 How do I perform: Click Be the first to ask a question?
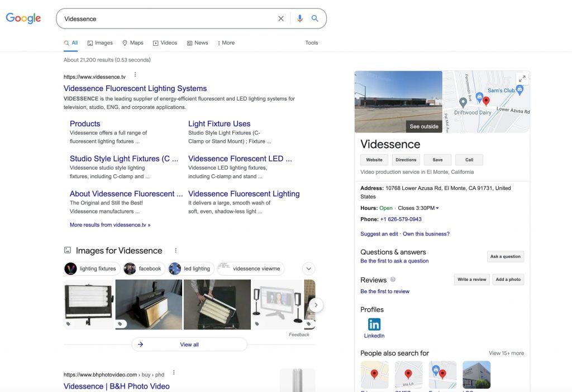pyautogui.click(x=394, y=261)
